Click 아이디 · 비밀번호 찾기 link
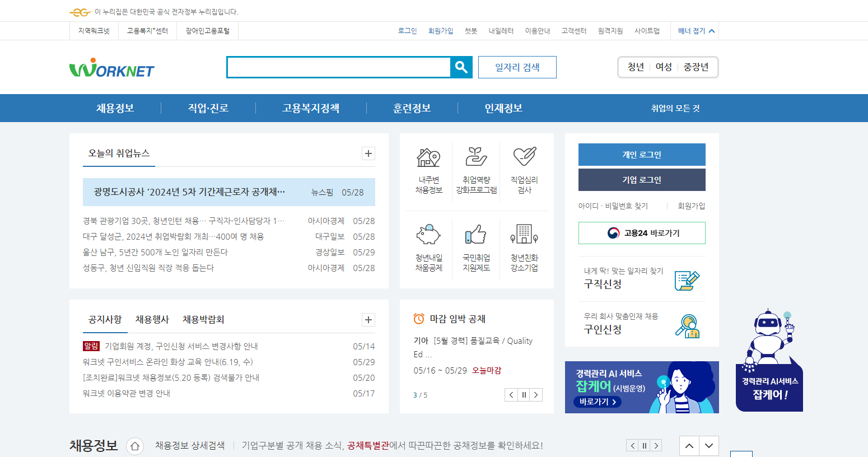868x457 pixels. tap(613, 206)
